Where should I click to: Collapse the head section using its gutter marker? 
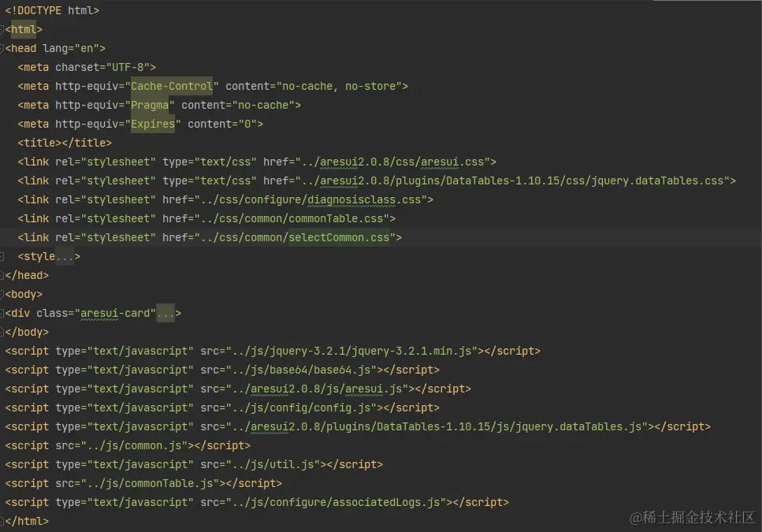(2, 49)
